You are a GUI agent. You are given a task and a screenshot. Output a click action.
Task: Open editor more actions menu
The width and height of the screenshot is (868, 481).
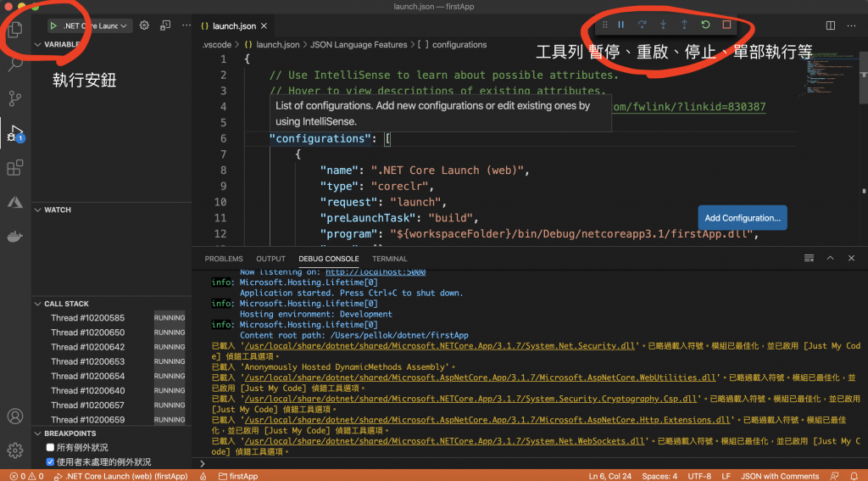[x=851, y=25]
